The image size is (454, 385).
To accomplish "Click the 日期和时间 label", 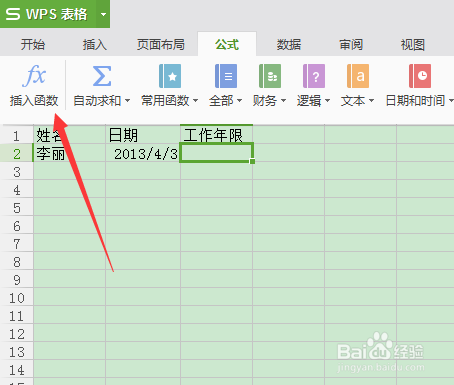I will [415, 100].
